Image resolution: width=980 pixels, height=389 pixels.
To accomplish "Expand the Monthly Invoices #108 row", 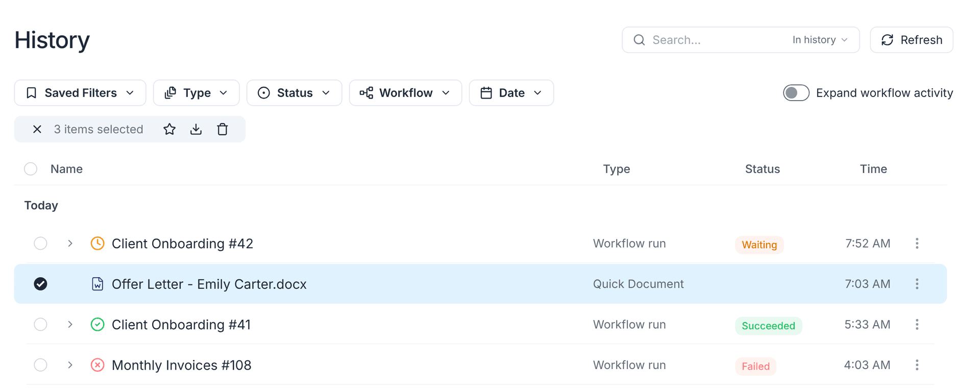I will (x=70, y=365).
